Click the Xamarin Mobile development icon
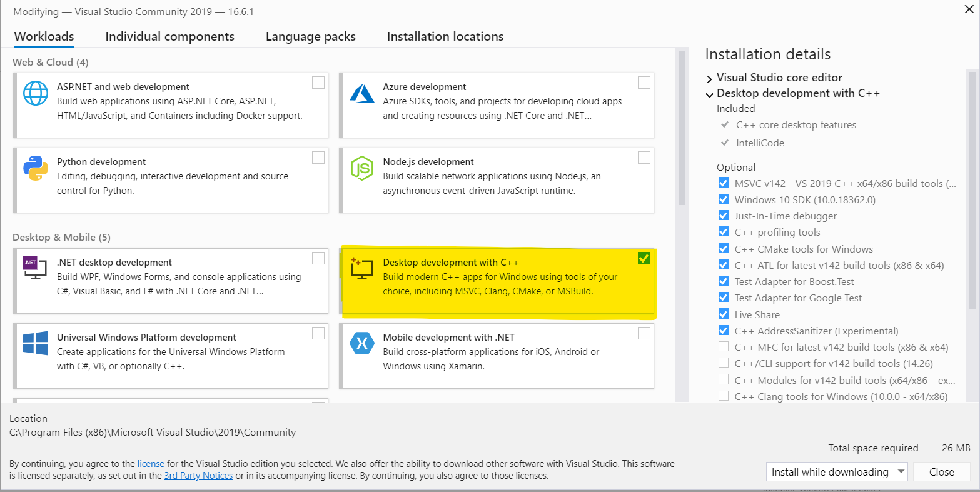980x492 pixels. [x=361, y=343]
